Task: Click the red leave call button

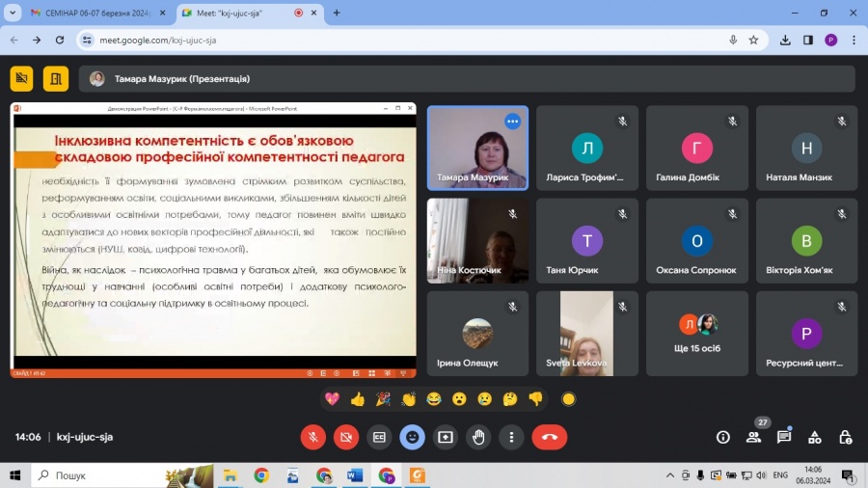Action: (x=549, y=437)
